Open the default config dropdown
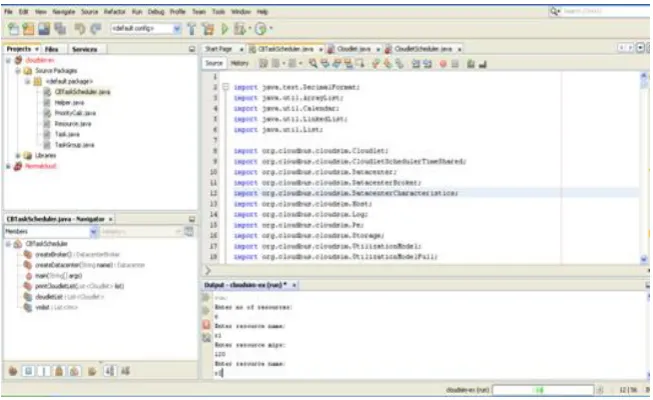 pos(177,29)
